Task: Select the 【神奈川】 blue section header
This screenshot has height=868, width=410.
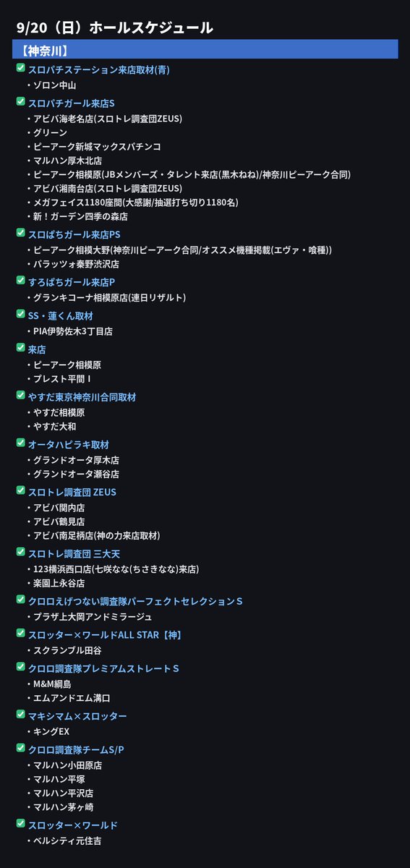Action: click(205, 50)
